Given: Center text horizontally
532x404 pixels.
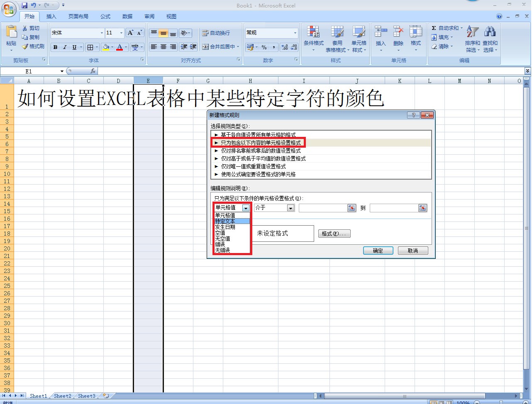Looking at the screenshot, I should [x=164, y=47].
